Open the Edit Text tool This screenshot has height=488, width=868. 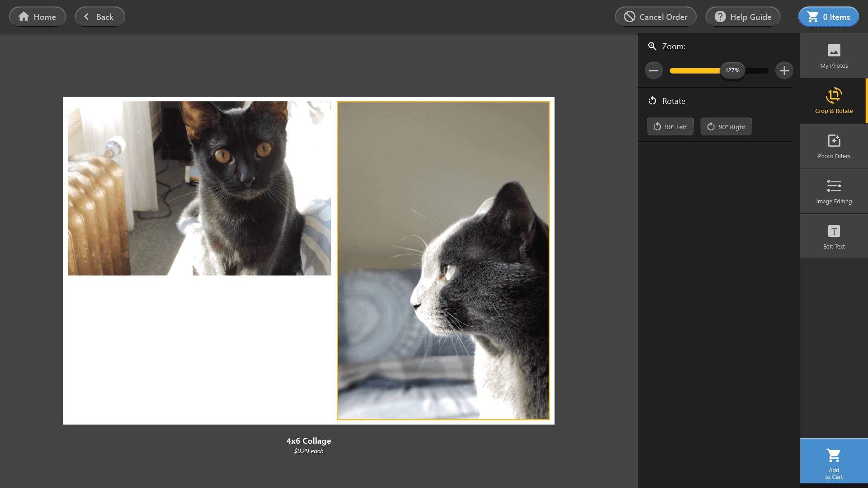[x=834, y=236]
